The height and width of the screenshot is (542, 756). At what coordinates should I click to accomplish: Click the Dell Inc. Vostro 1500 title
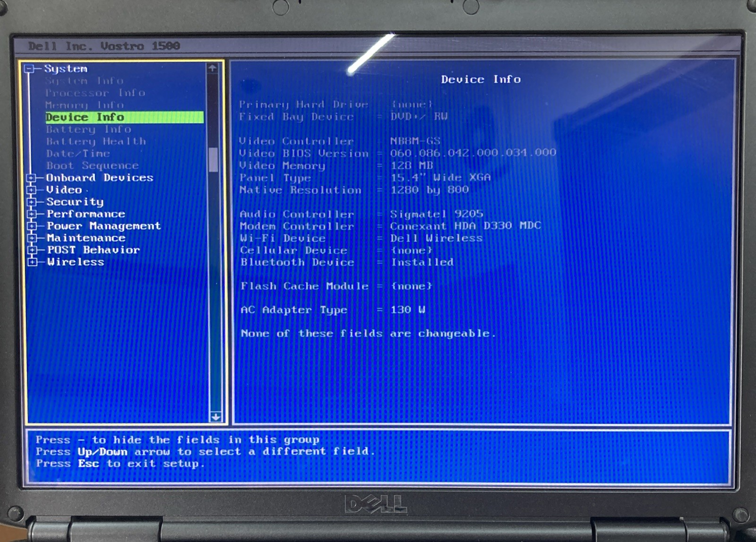(104, 46)
